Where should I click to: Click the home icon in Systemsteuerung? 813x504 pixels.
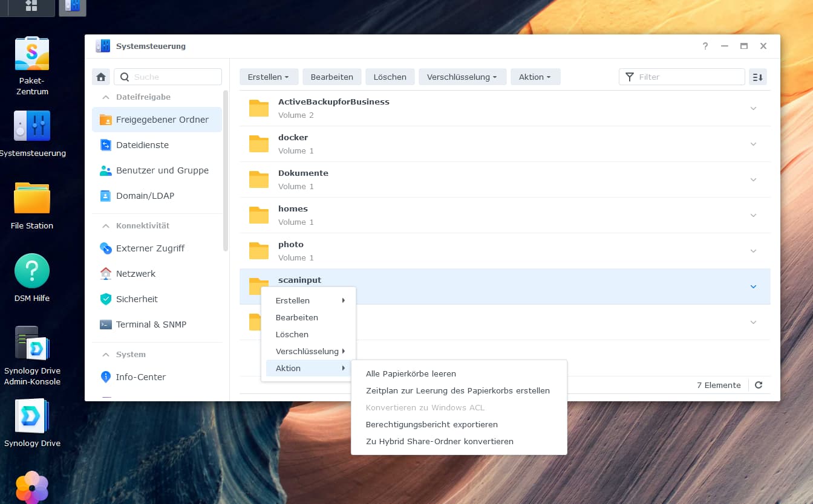[x=101, y=77]
